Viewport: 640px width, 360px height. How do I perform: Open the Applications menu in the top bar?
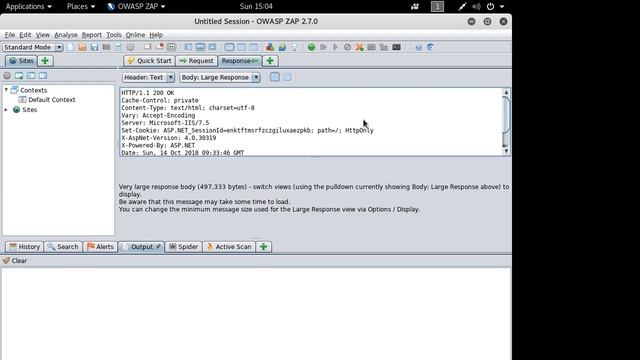pos(29,7)
